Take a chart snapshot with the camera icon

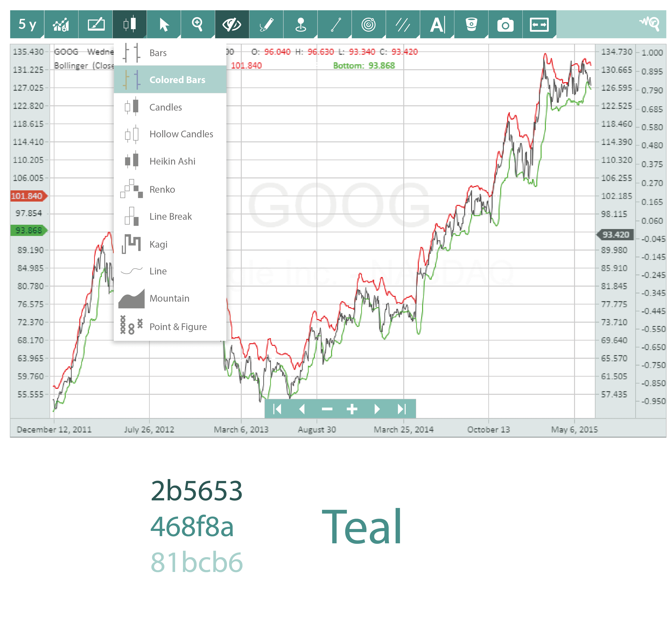[x=505, y=24]
